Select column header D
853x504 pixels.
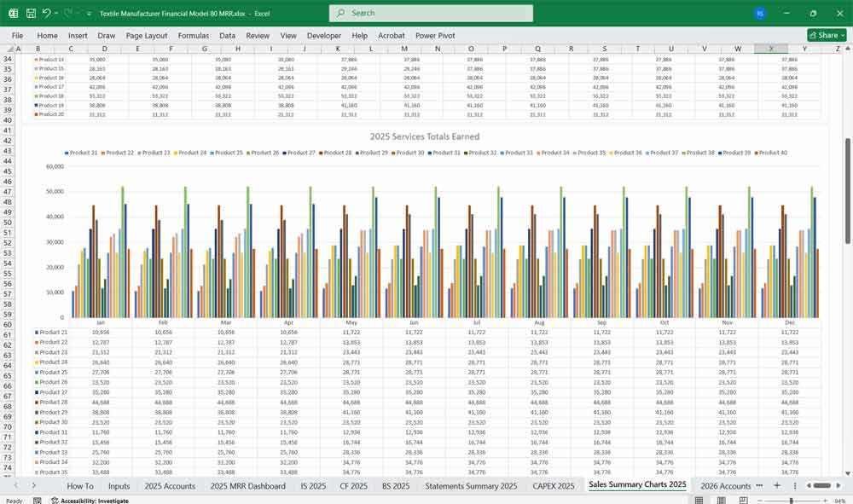[x=104, y=49]
